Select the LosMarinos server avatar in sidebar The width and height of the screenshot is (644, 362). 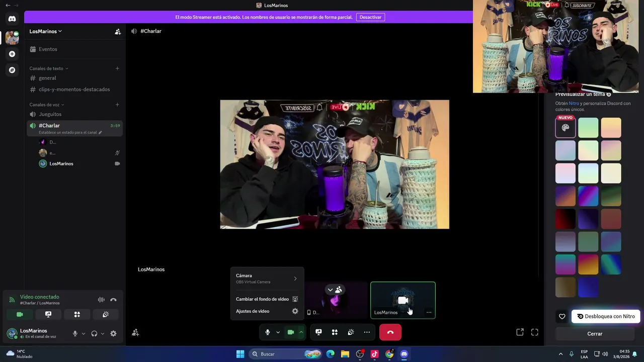(x=12, y=38)
